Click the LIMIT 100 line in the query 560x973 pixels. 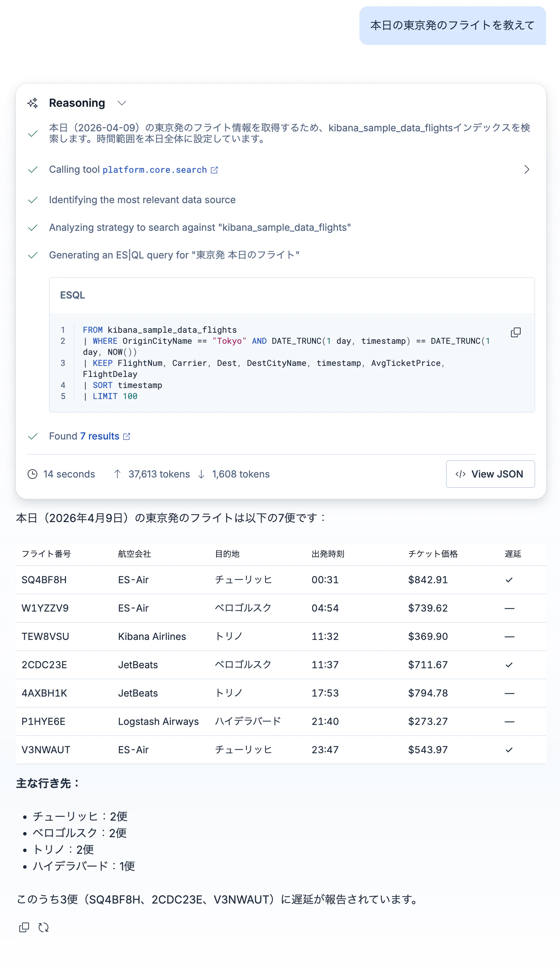pos(110,396)
